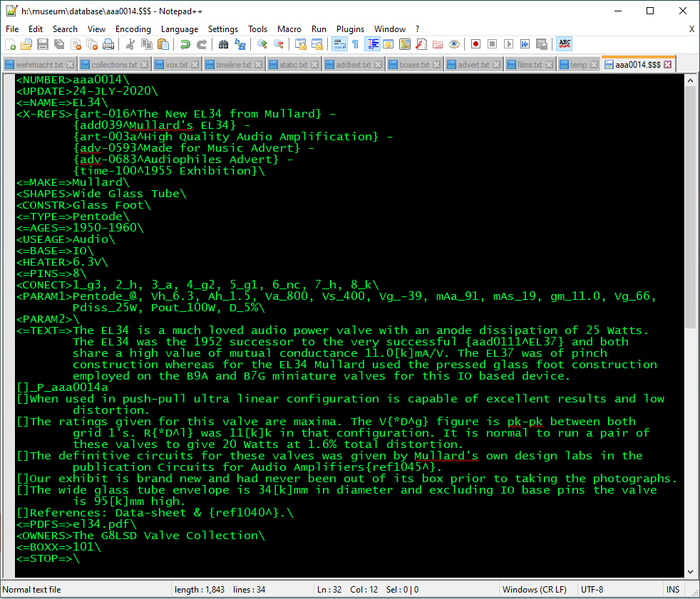Image resolution: width=700 pixels, height=599 pixels.
Task: Toggle the Show Indent Guide icon
Action: pyautogui.click(x=372, y=43)
